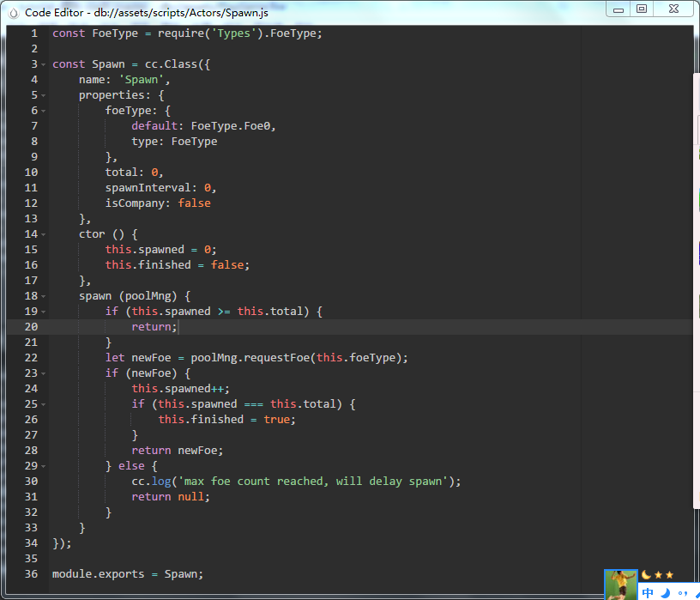
Task: Collapse the ctor function fold at line 14
Action: [x=43, y=234]
